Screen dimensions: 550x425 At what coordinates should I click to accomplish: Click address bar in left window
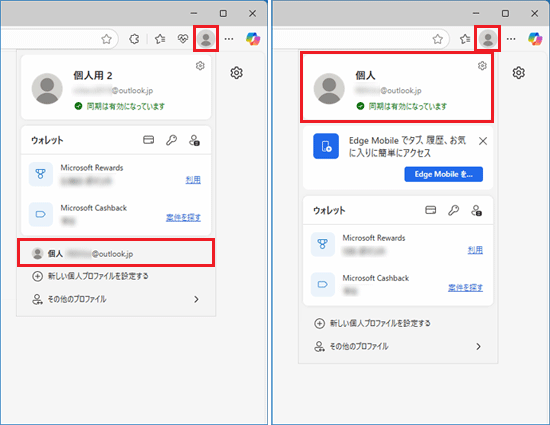pos(59,39)
